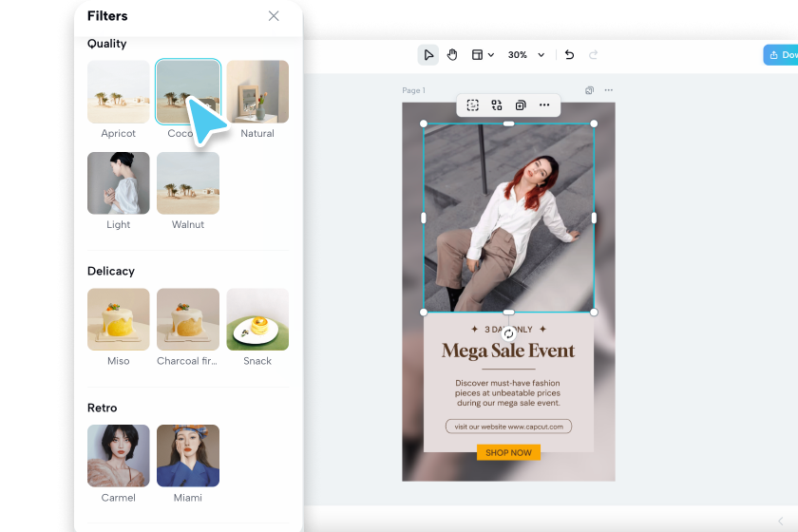
Task: Apply the Apricot filter
Action: click(118, 91)
